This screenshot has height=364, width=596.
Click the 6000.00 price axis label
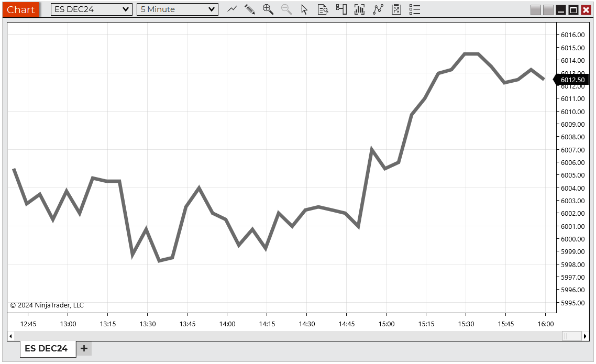pyautogui.click(x=573, y=239)
